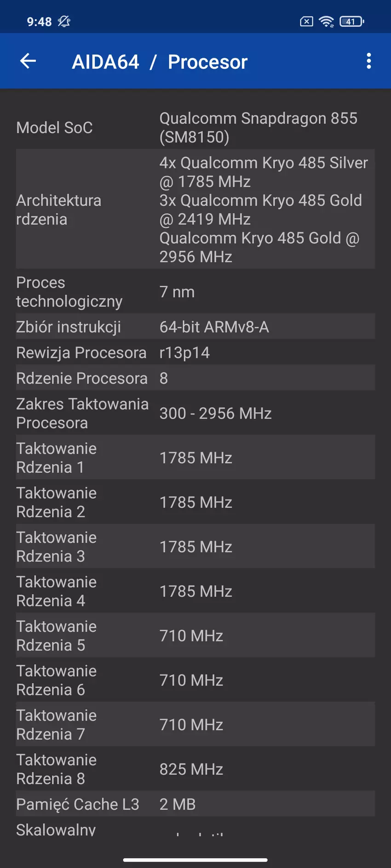Image resolution: width=391 pixels, height=868 pixels.
Task: Tap the Zakres Taktowania Procesora row
Action: tap(195, 413)
